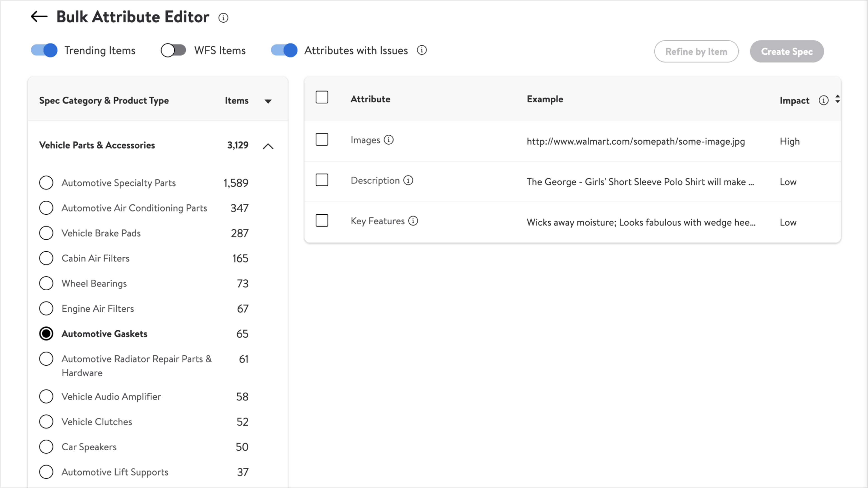Click the Refine by Item button

pyautogui.click(x=696, y=52)
